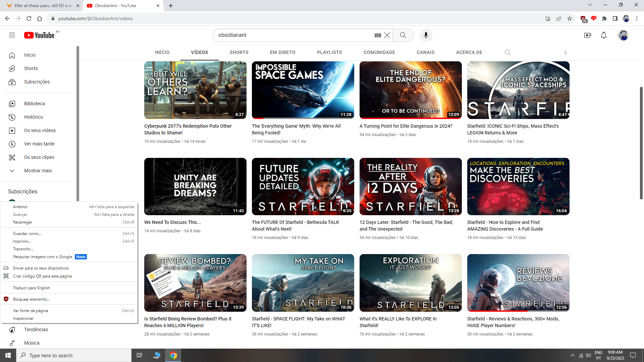Bookmark this page with star icon

click(570, 18)
